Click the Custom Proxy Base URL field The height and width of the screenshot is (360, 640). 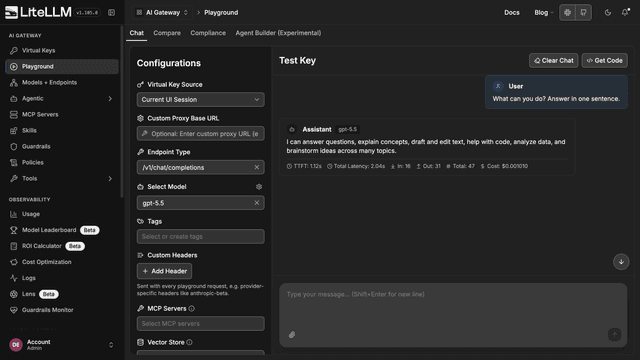pyautogui.click(x=200, y=133)
